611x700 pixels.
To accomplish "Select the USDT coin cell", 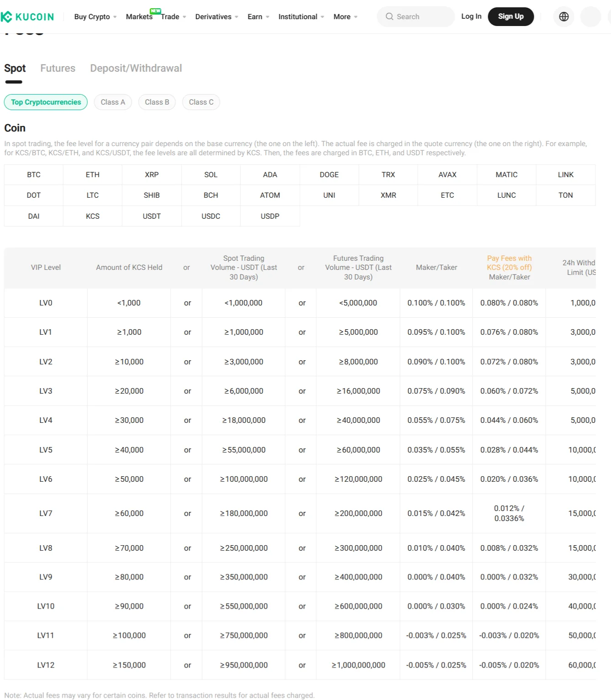I will coord(151,216).
